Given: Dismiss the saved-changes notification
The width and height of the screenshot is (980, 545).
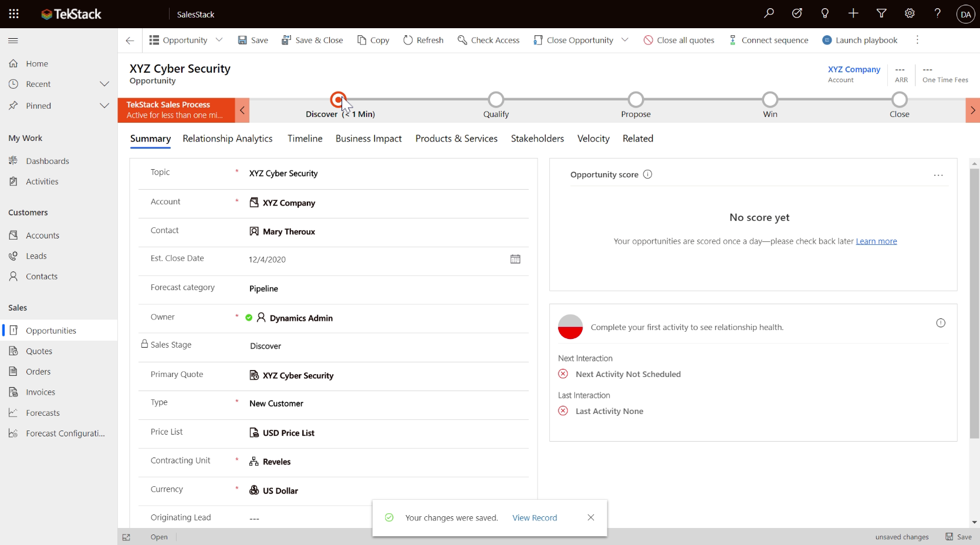Looking at the screenshot, I should pyautogui.click(x=591, y=517).
